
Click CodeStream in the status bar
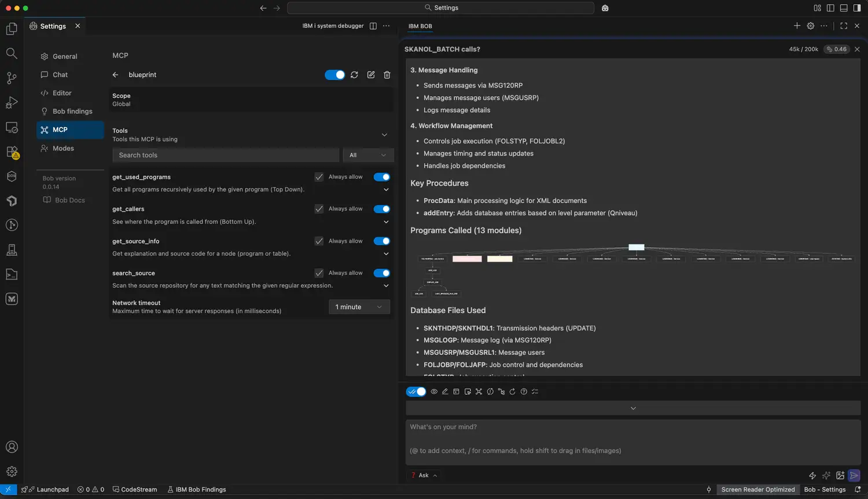(135, 490)
